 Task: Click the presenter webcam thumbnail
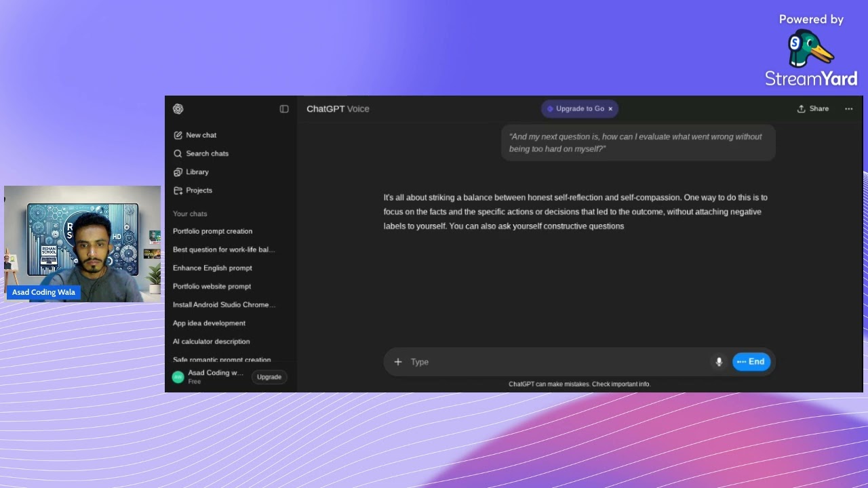point(82,244)
